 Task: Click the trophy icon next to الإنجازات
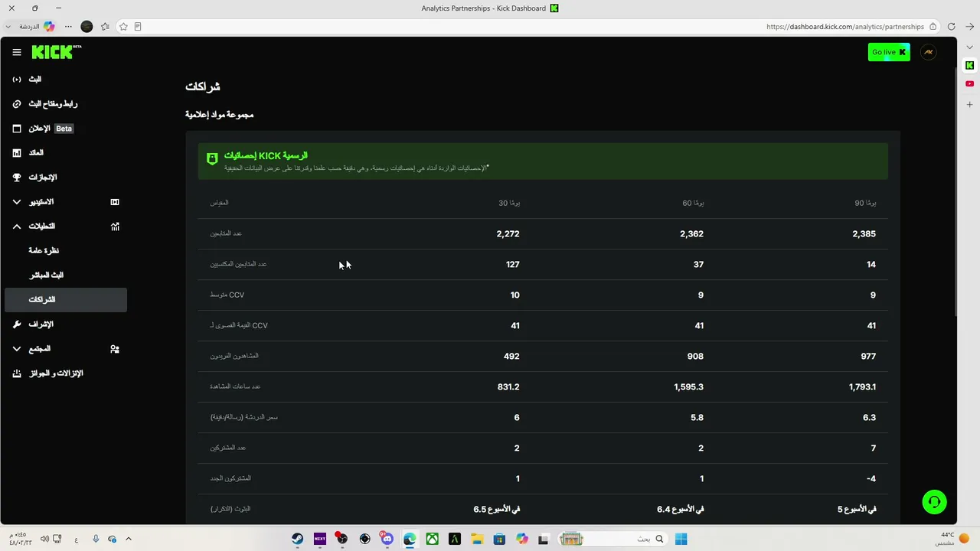coord(17,178)
